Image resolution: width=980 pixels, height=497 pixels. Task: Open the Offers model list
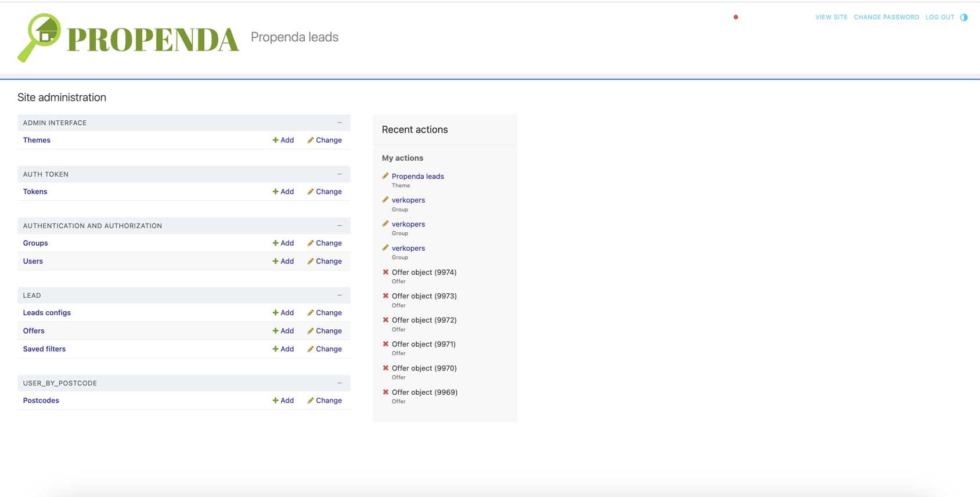click(x=34, y=331)
